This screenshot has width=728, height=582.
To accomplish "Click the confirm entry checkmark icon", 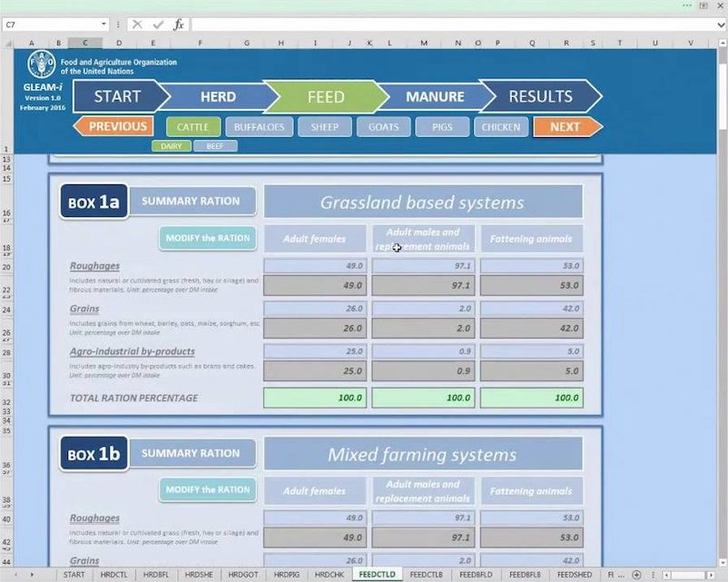I will 158,25.
